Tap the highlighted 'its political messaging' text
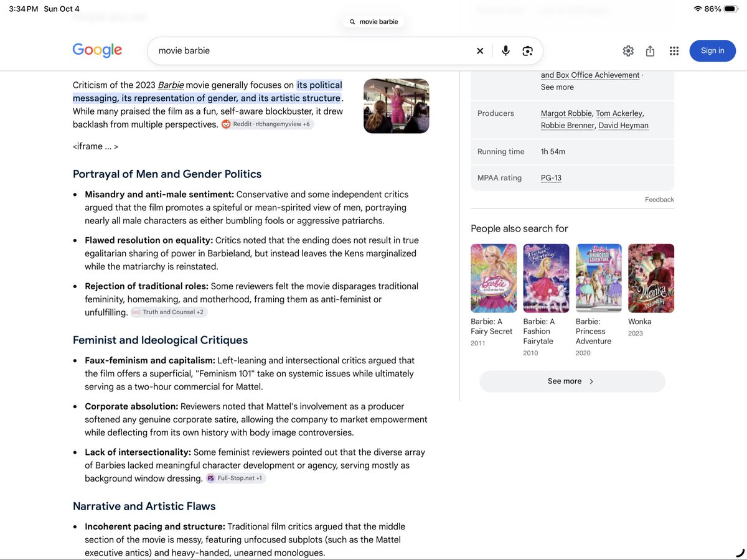 (207, 91)
